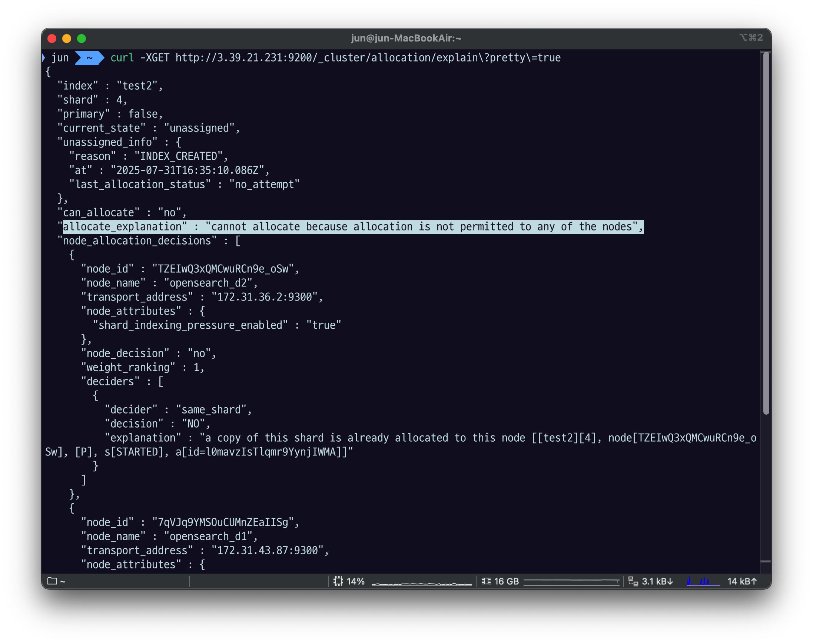The image size is (813, 644).
Task: Click the vertical scrollbar thumb
Action: pos(766,234)
